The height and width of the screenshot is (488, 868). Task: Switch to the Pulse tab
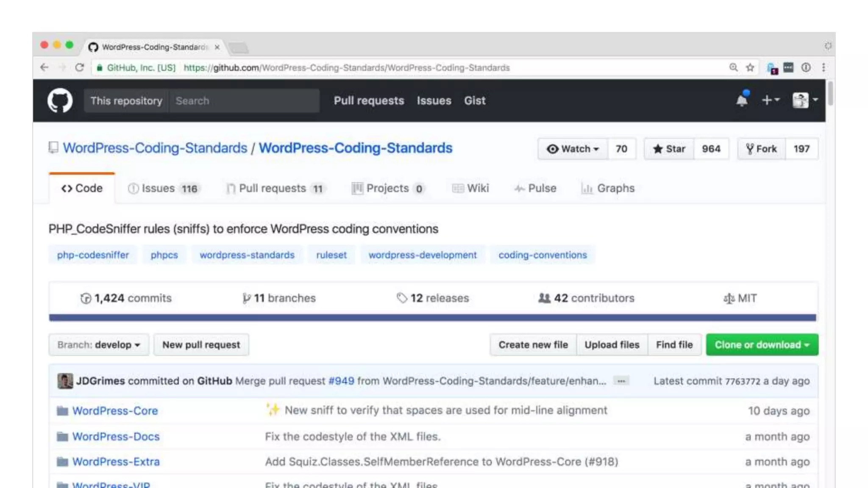(535, 189)
